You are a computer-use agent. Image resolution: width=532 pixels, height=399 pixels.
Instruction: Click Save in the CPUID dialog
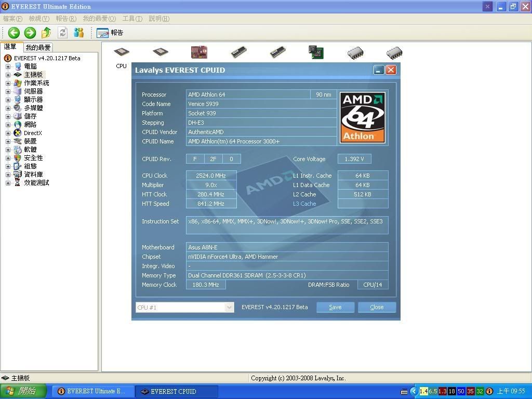point(335,308)
